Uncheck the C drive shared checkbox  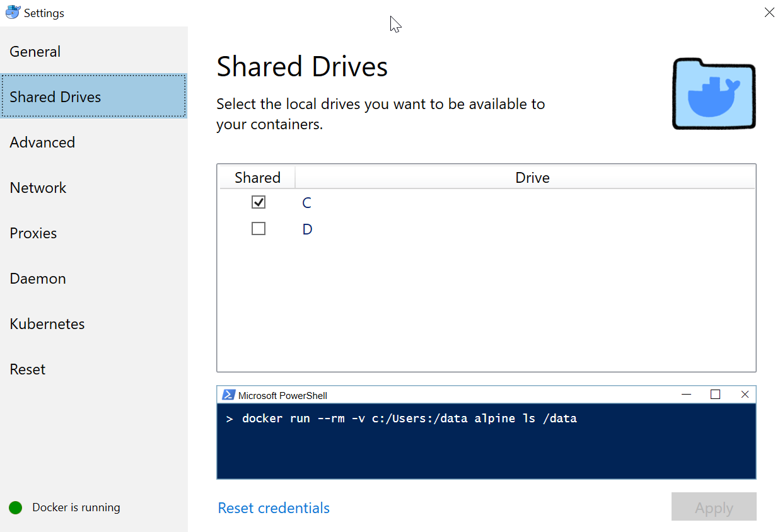pyautogui.click(x=259, y=202)
